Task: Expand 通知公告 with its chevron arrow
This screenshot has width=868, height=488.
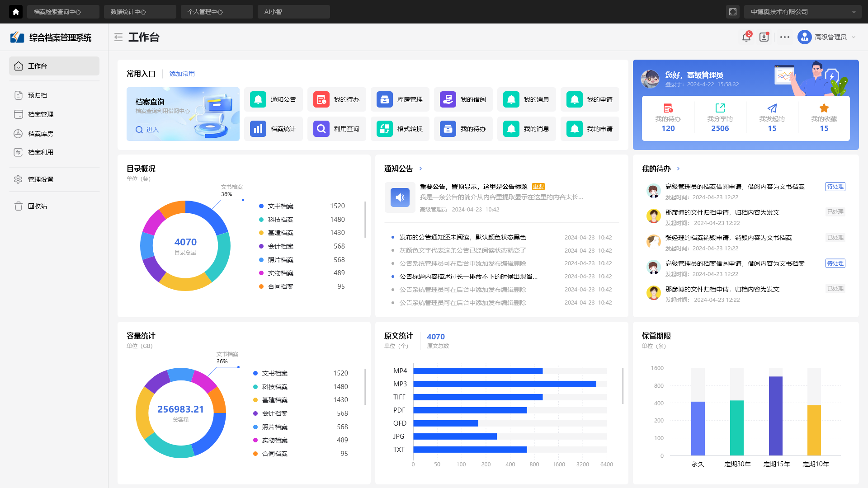Action: (421, 168)
